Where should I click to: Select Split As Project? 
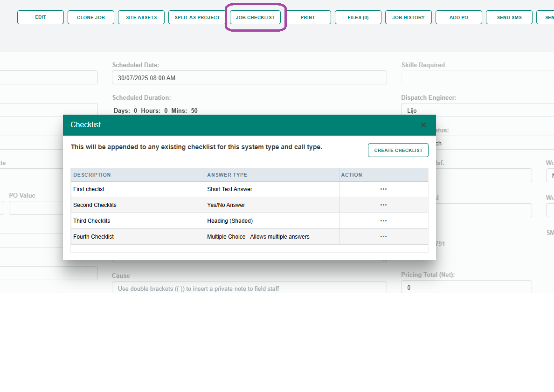tap(197, 17)
